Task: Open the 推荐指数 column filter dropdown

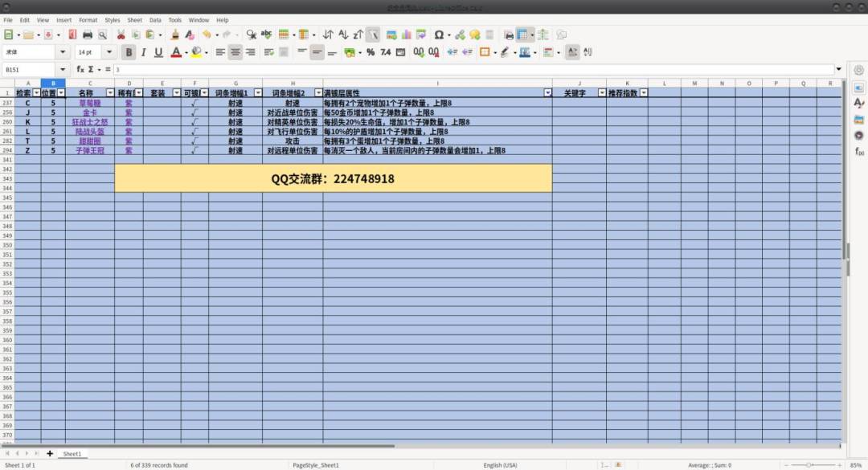Action: pos(644,93)
